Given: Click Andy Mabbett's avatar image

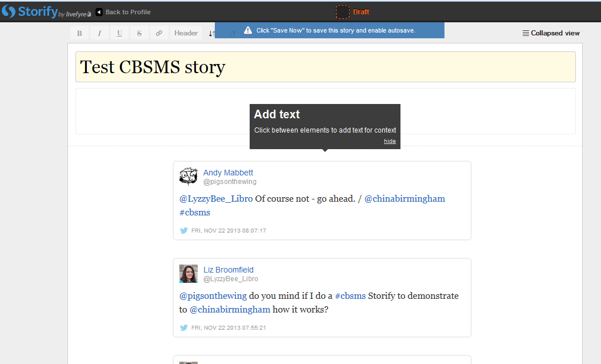Looking at the screenshot, I should coord(189,177).
